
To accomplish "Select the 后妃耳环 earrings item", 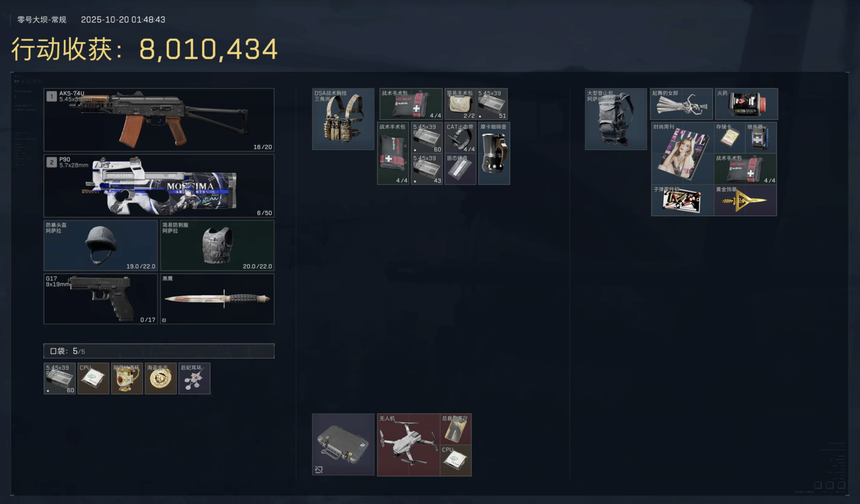I will tap(195, 378).
